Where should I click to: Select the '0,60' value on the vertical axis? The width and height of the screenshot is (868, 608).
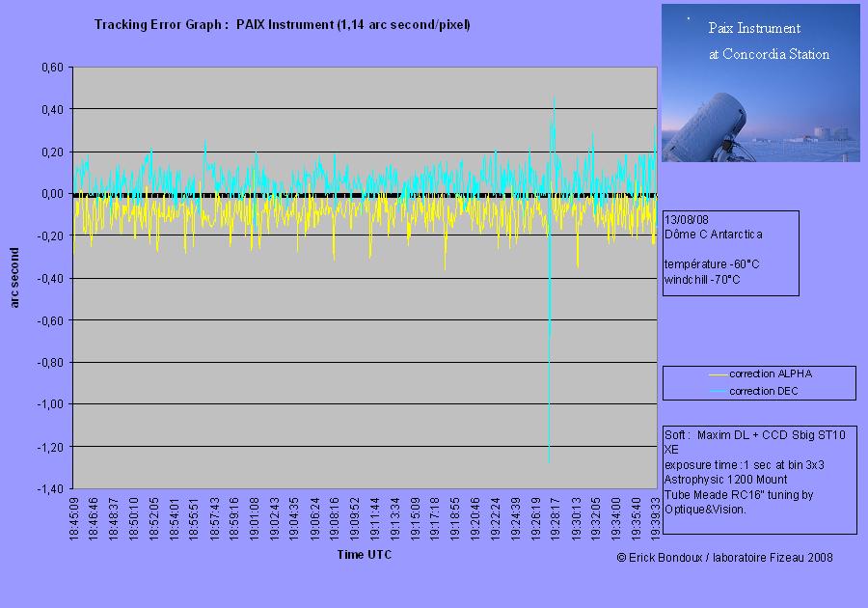(x=53, y=68)
